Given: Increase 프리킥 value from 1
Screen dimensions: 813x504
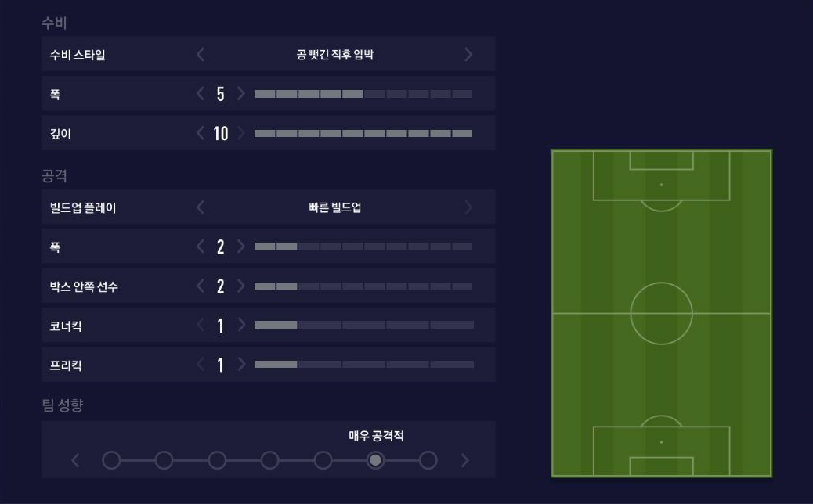Looking at the screenshot, I should click(x=241, y=365).
